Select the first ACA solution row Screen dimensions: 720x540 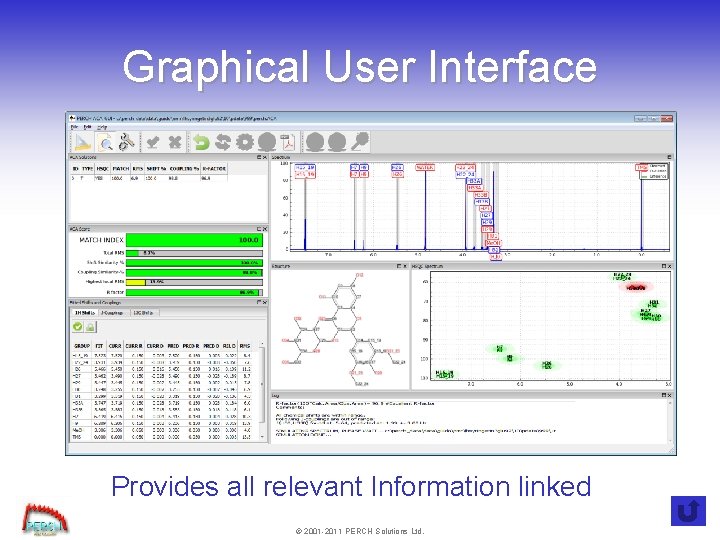[x=149, y=178]
